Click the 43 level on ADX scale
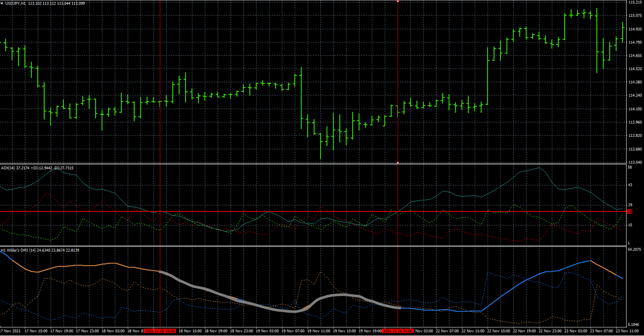The image size is (644, 336). 630,185
